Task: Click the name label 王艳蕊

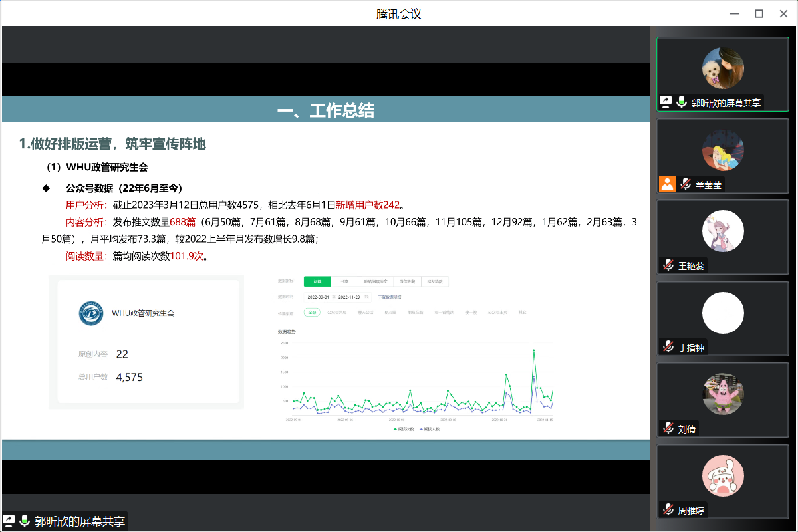Action: pos(691,266)
